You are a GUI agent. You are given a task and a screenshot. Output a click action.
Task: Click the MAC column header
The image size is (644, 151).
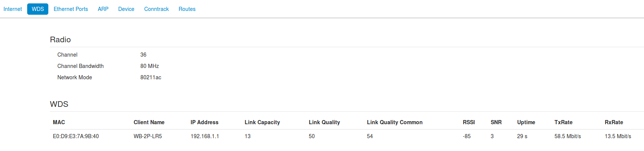pos(59,122)
